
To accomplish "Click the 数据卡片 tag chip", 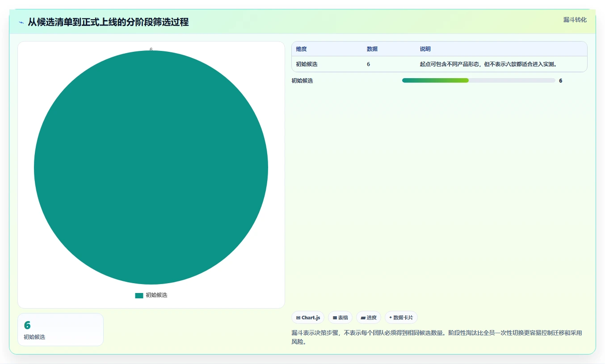I will click(401, 318).
